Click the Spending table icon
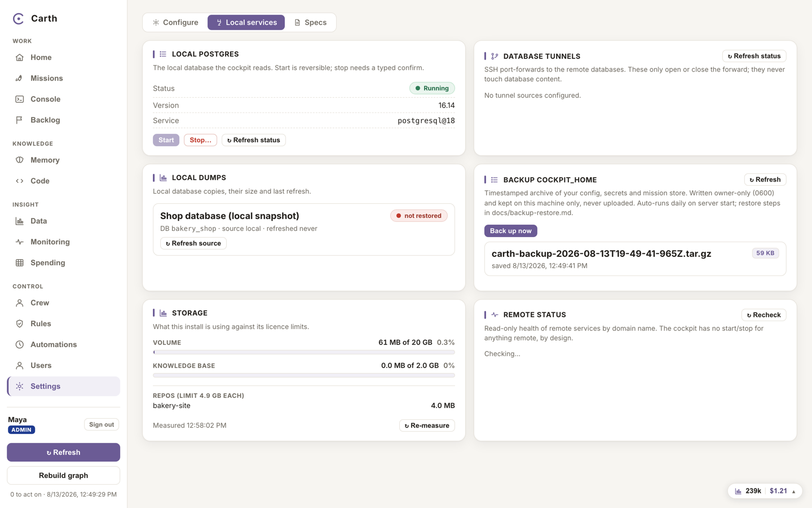 (20, 263)
